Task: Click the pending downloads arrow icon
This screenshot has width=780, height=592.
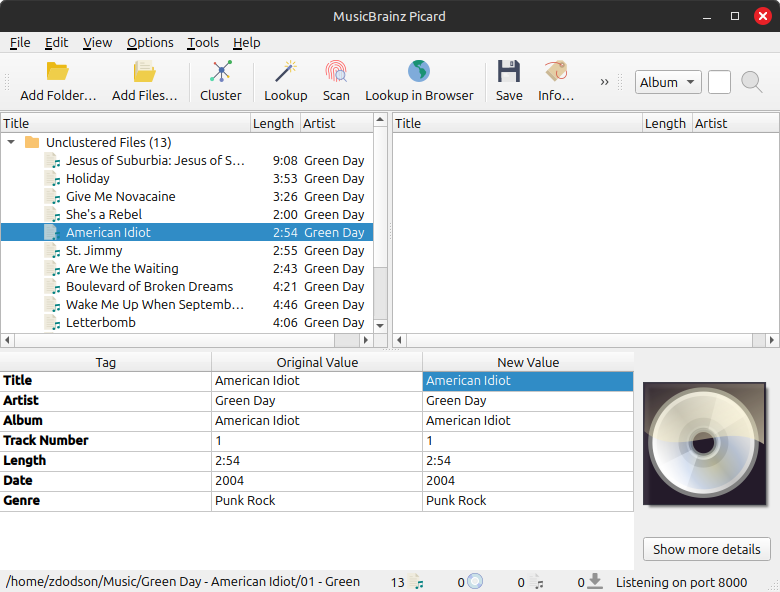Action: 595,581
